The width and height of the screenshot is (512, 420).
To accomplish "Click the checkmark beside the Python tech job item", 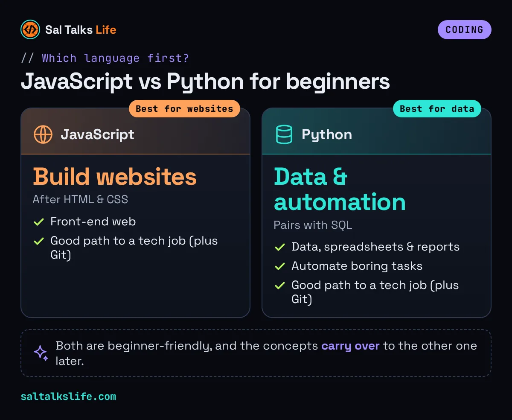I will pos(280,286).
